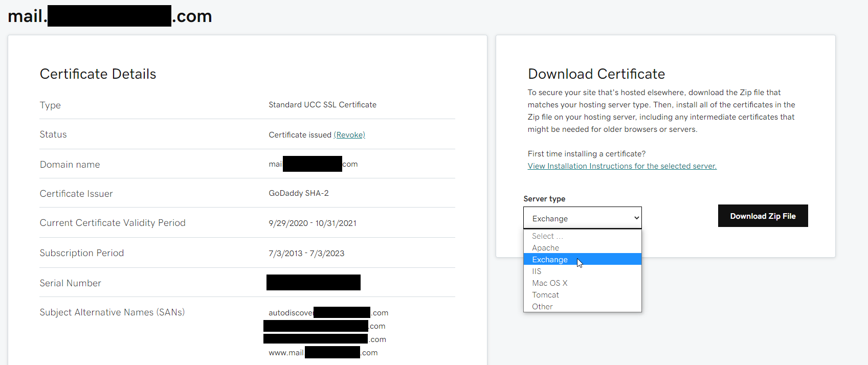Open View Installation Instructions link
This screenshot has width=868, height=365.
622,166
